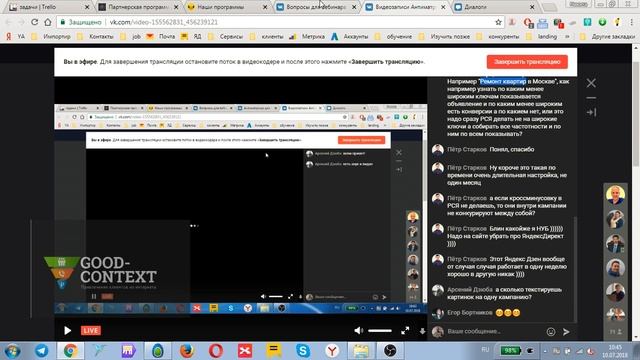
Task: Switch to 'Диалоги' tab
Action: pos(494,7)
